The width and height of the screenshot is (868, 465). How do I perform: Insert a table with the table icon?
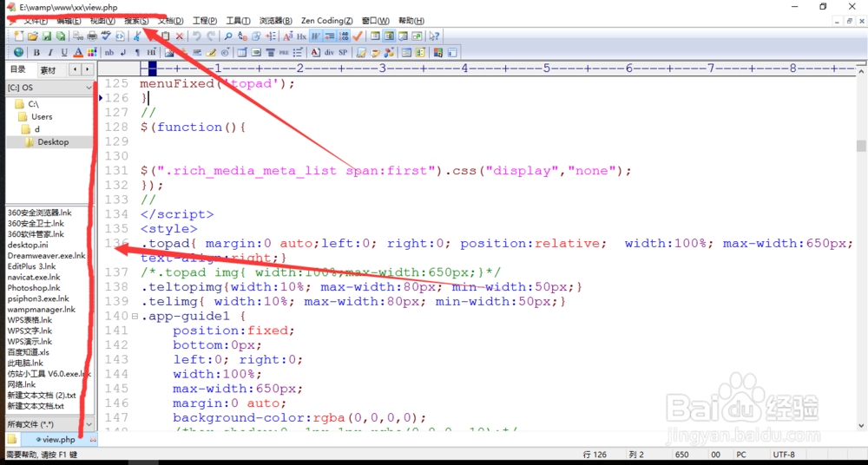click(x=242, y=53)
